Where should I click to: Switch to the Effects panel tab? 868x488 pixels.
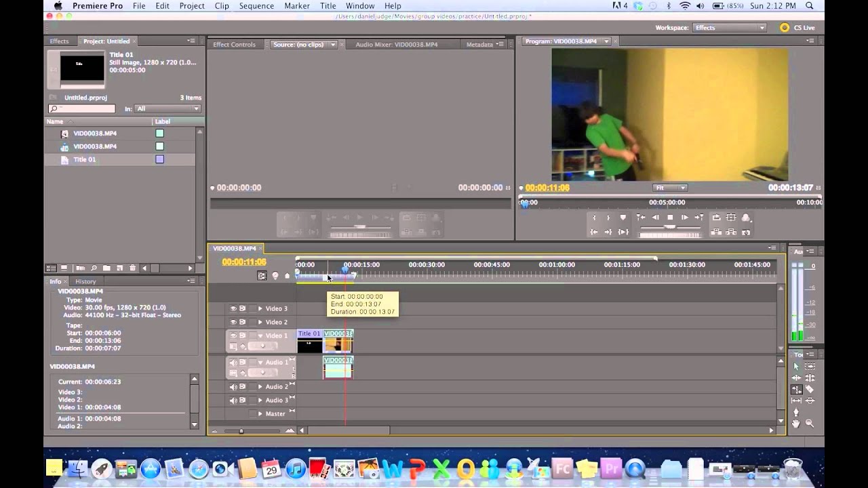59,41
